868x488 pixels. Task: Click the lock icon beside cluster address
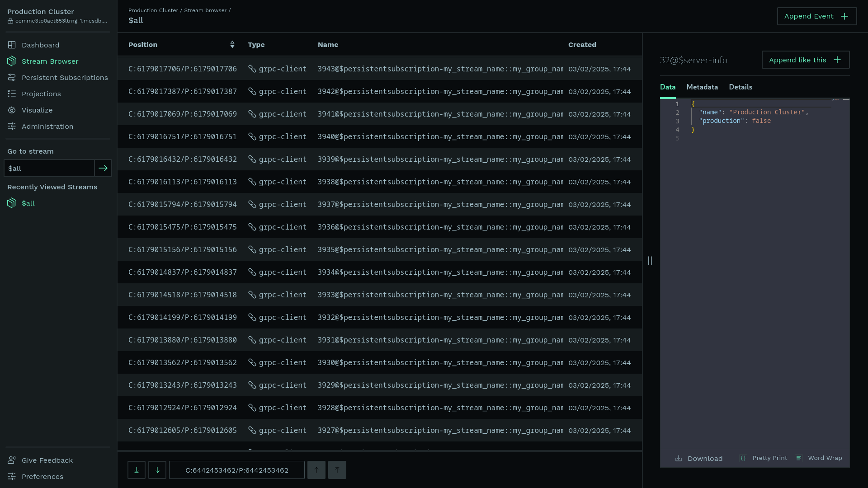pyautogui.click(x=10, y=21)
